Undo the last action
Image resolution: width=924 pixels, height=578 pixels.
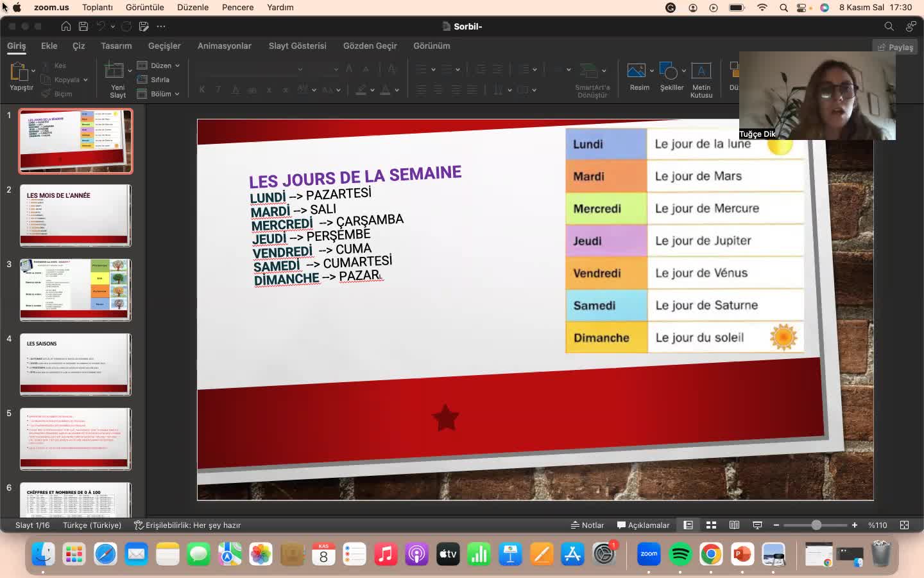[101, 26]
